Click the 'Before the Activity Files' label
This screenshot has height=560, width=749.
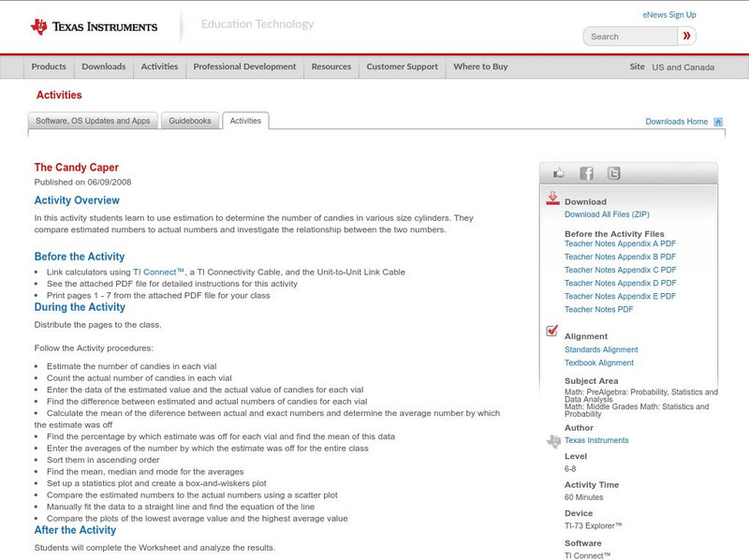pyautogui.click(x=614, y=234)
